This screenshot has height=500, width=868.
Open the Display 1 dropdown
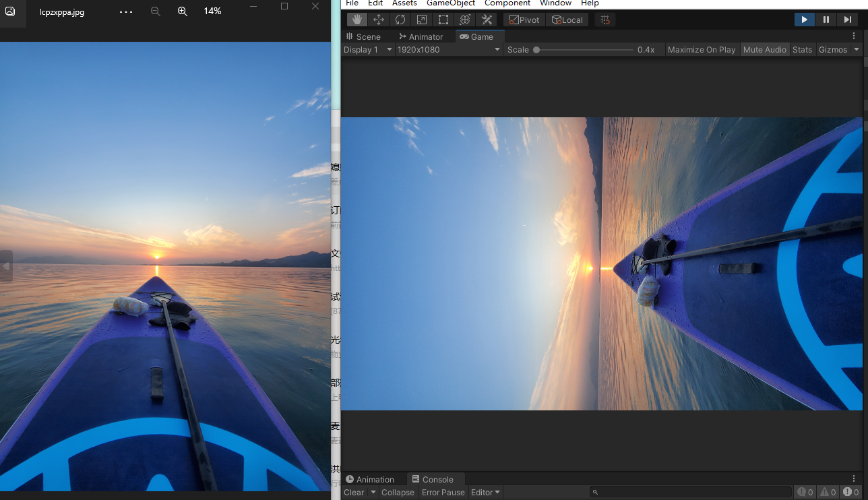tap(367, 50)
